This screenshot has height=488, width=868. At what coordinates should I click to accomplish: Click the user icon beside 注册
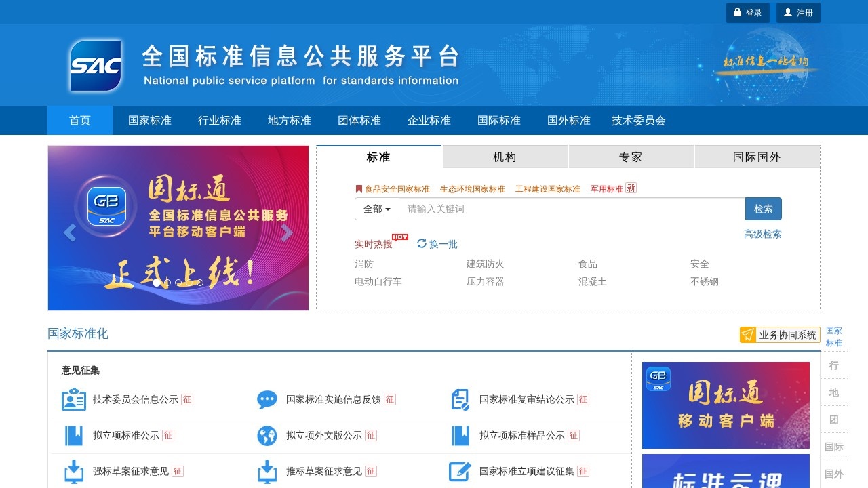788,13
